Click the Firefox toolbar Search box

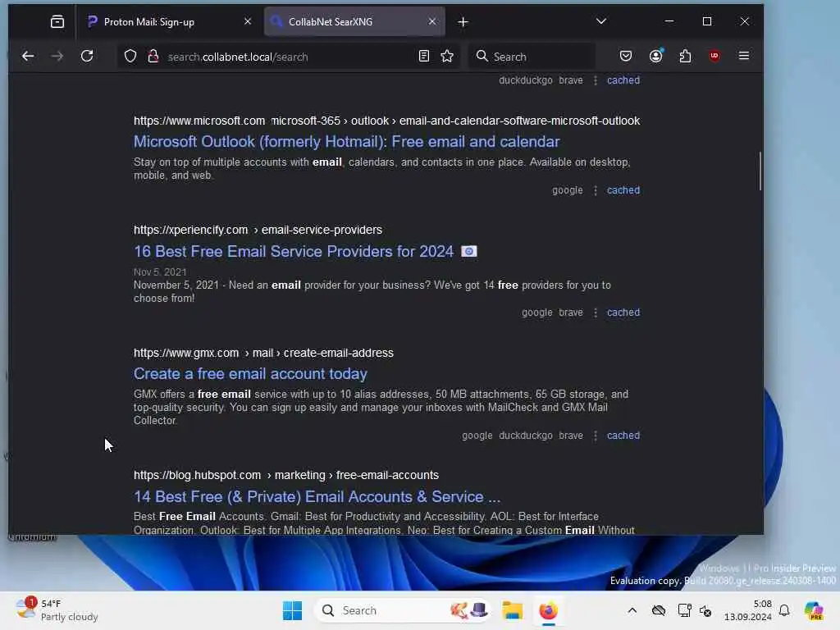point(532,57)
